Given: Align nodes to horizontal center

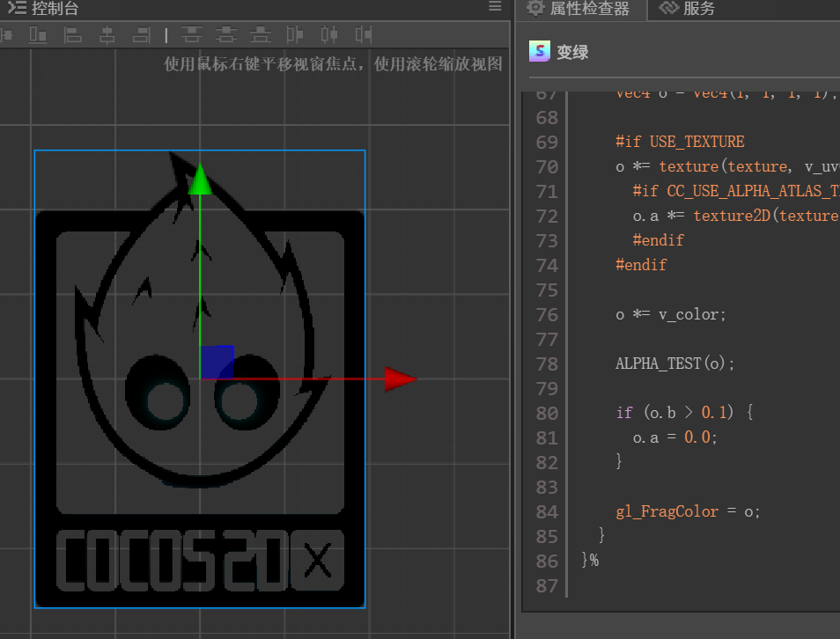Looking at the screenshot, I should [107, 35].
